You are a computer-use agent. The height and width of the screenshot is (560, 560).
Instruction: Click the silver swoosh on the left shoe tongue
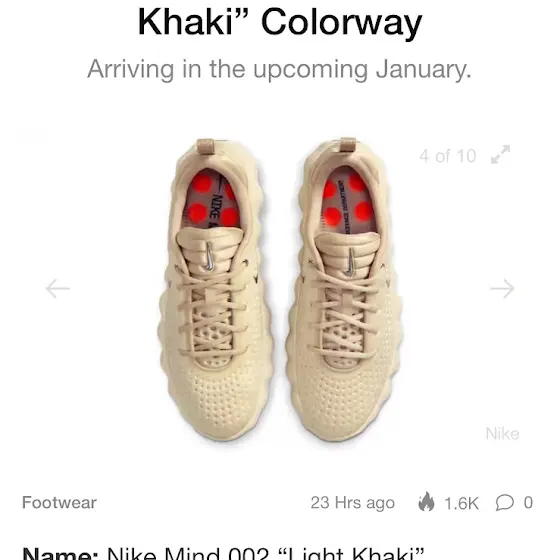tap(209, 257)
